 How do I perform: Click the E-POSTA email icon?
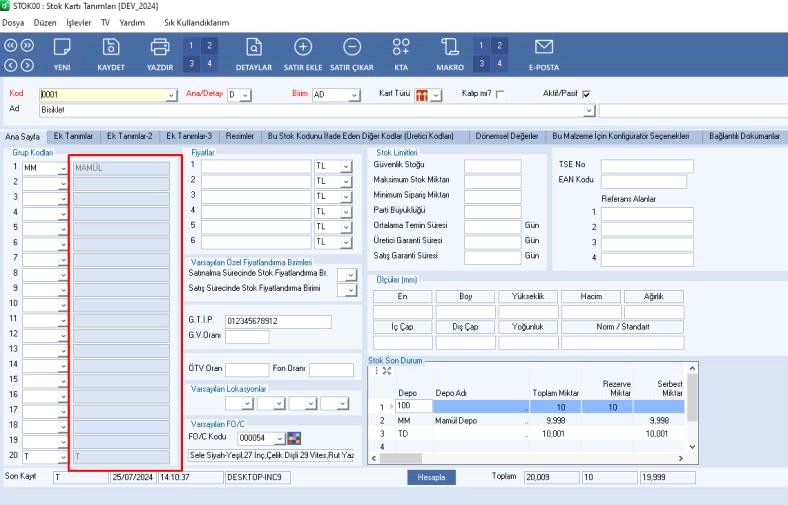(x=544, y=47)
